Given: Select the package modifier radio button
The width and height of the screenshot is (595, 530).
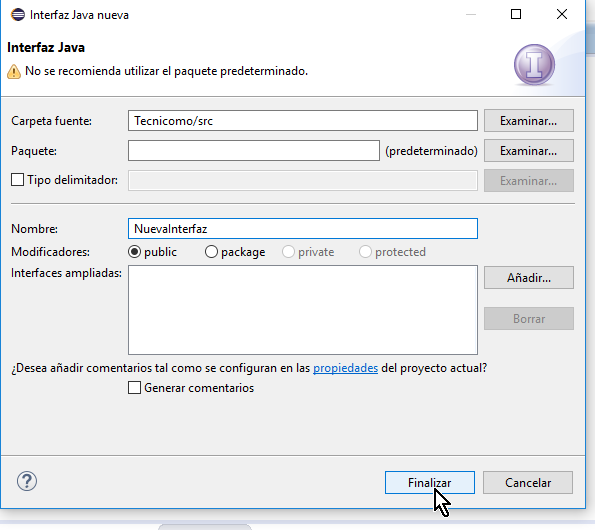Looking at the screenshot, I should tap(211, 252).
